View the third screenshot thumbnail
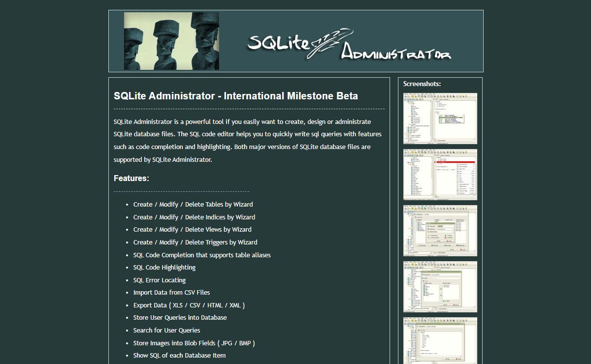This screenshot has height=364, width=591. (440, 231)
